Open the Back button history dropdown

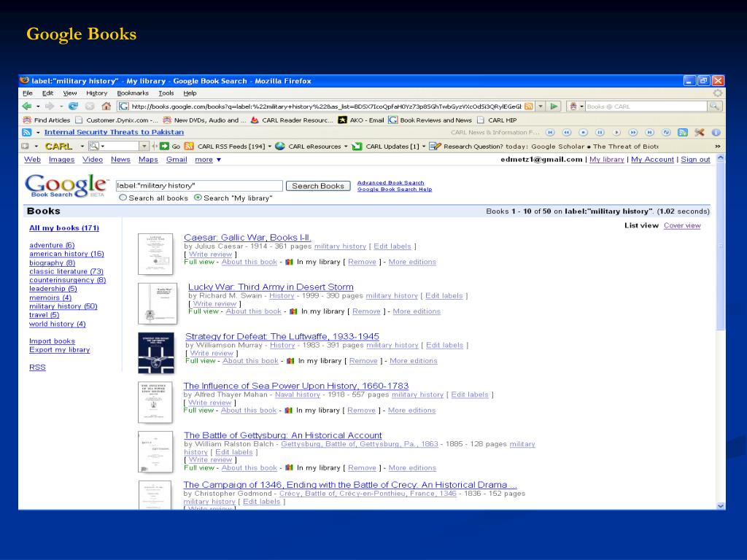(38, 106)
